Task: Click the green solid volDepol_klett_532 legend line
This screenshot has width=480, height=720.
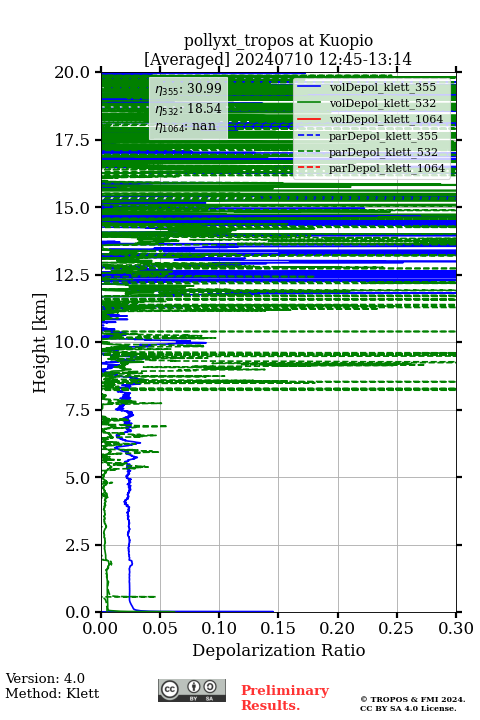Action: pyautogui.click(x=309, y=103)
